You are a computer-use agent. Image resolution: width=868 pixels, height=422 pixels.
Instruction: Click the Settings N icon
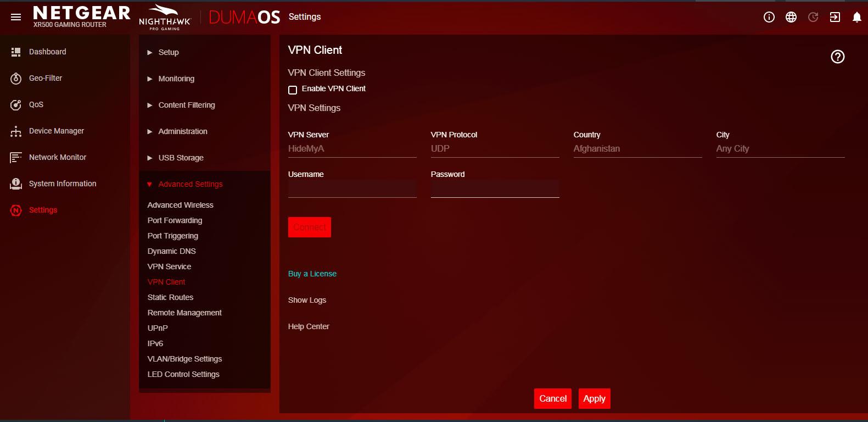tap(16, 210)
